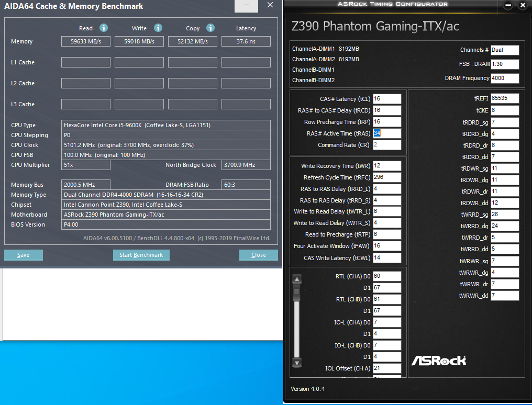Click the Copy info icon in AIDA64
Screen dimensions: 532x405
click(210, 28)
